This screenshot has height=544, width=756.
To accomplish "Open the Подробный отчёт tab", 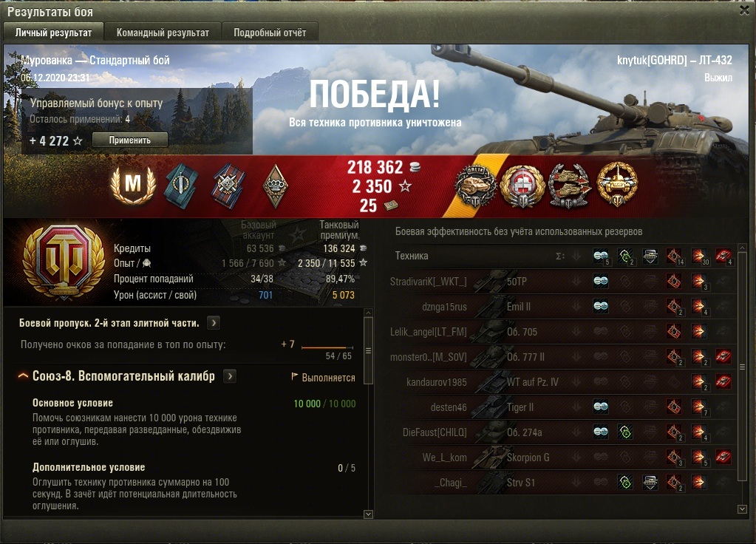I will (x=270, y=33).
